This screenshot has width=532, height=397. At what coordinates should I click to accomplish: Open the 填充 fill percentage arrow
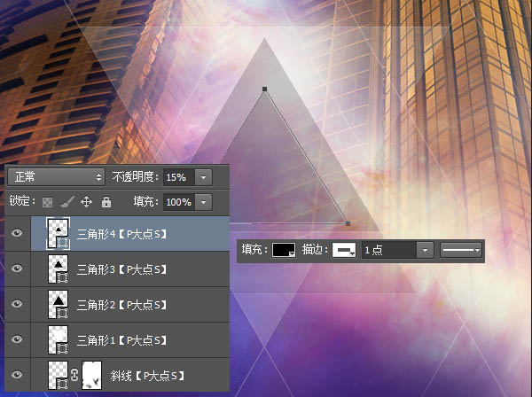pyautogui.click(x=203, y=202)
